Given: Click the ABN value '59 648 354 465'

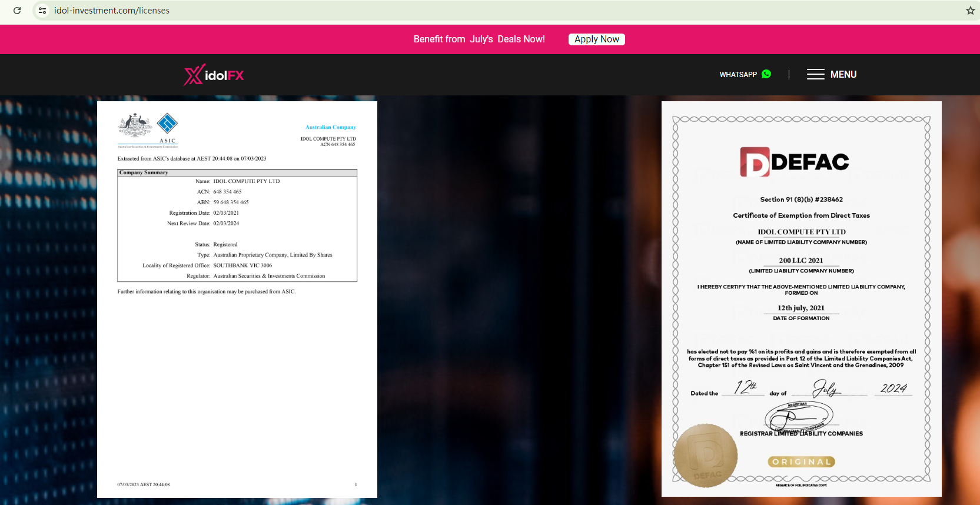Looking at the screenshot, I should point(231,202).
